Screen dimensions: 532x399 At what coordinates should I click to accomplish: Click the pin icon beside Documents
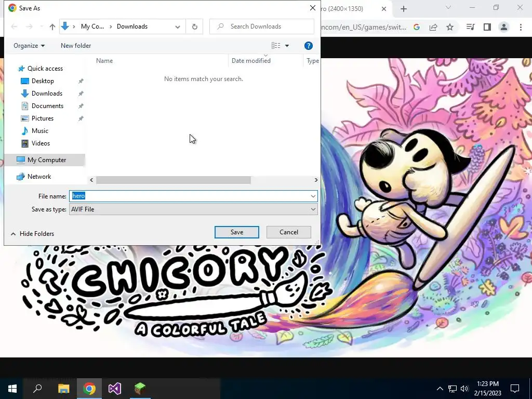click(81, 106)
